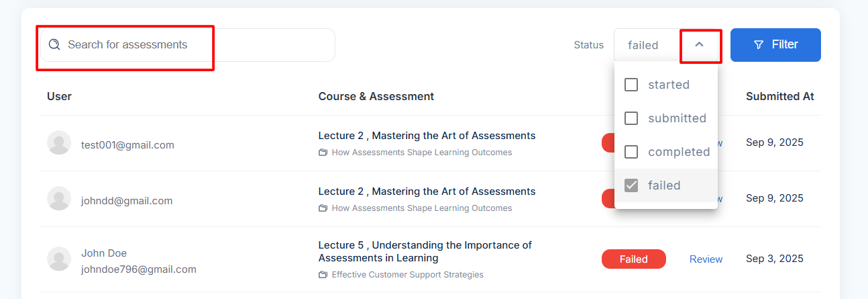Click the funnel icon on Filter button

coord(759,45)
